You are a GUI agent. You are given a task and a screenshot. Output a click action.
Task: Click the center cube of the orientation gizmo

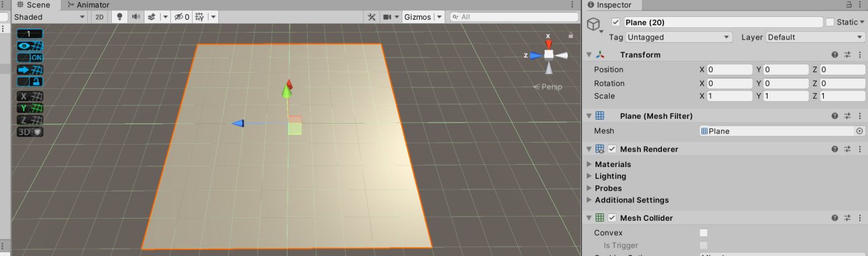pyautogui.click(x=549, y=54)
